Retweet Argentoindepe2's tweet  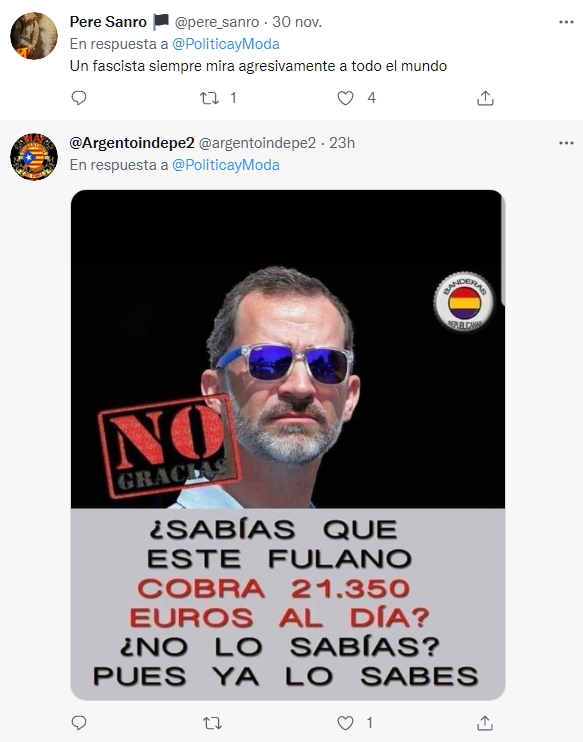point(212,723)
